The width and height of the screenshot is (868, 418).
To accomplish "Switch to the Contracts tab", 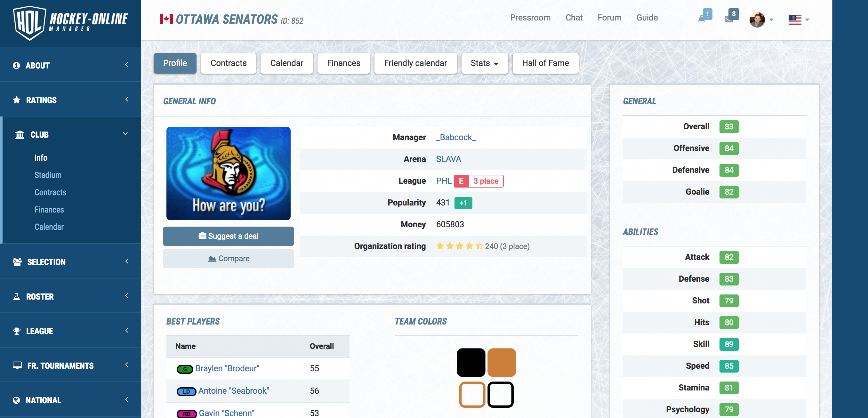I will [x=229, y=63].
